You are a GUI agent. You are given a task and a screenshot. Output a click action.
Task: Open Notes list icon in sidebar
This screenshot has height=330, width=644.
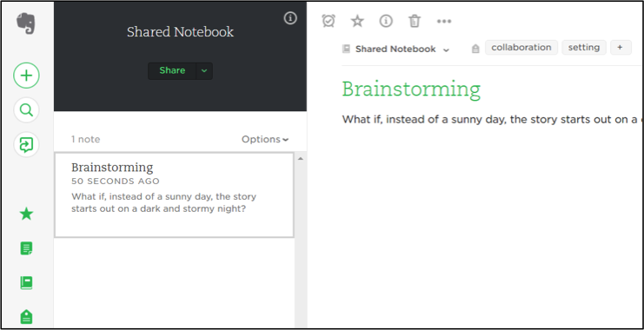tap(26, 248)
